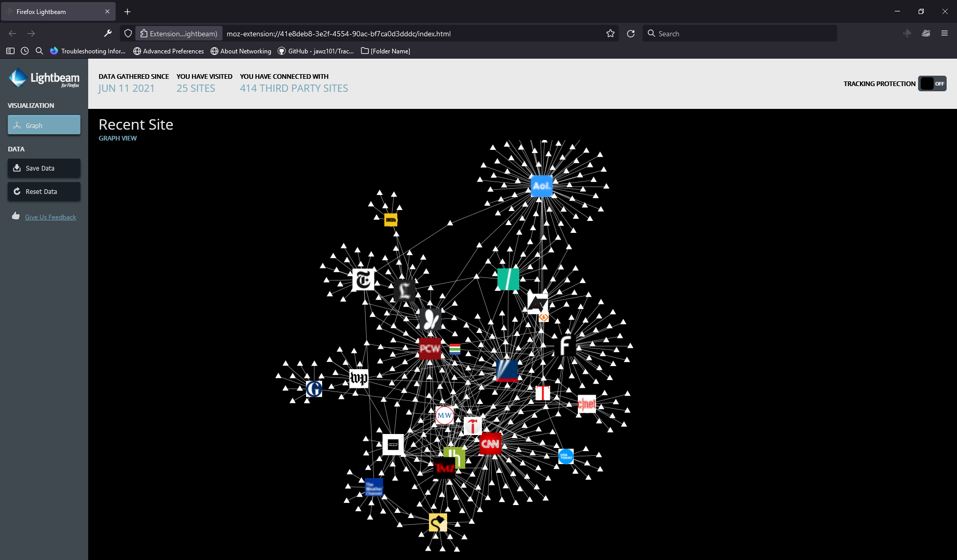Click the AOL site node in graph
This screenshot has height=560, width=957.
pos(542,186)
